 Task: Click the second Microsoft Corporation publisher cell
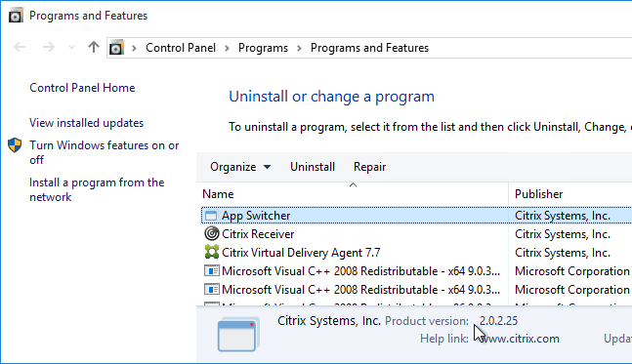tap(572, 290)
